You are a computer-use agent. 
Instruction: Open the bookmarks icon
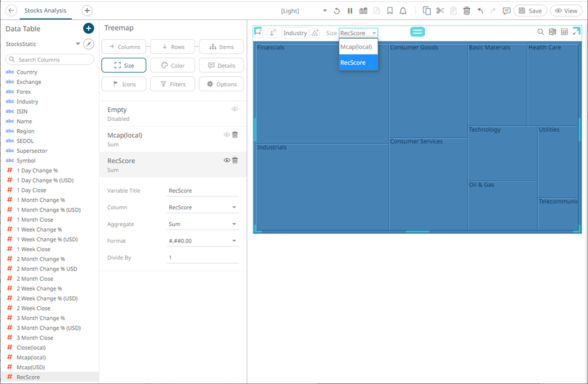[390, 11]
